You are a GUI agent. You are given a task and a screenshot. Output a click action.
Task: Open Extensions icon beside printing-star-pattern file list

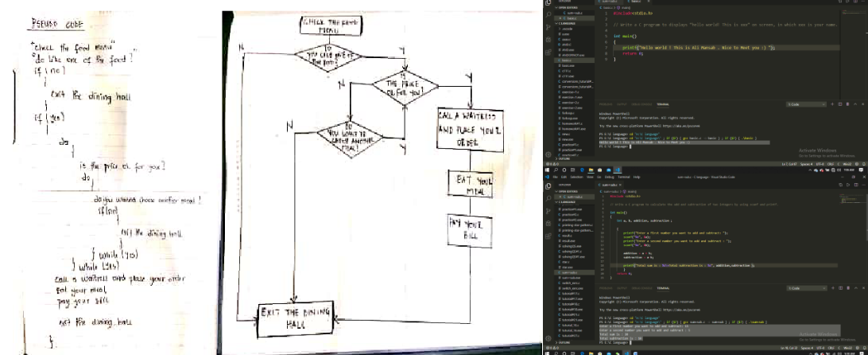pos(548,237)
